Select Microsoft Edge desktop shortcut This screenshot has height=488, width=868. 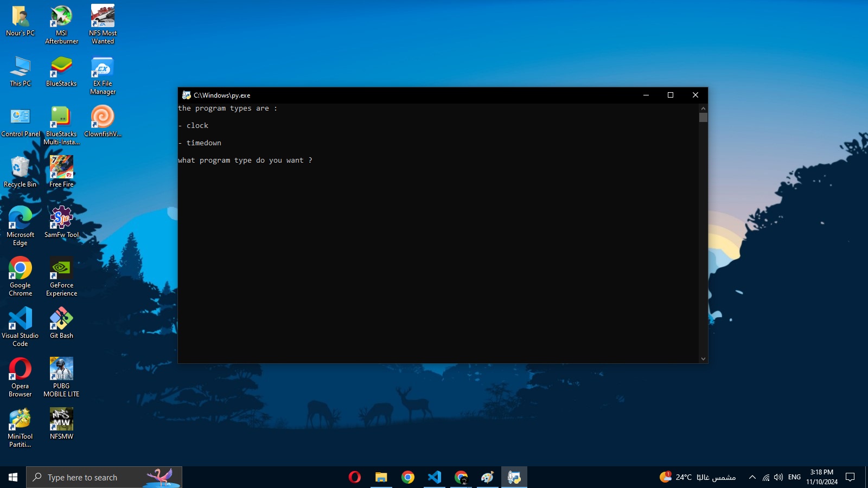(x=20, y=227)
